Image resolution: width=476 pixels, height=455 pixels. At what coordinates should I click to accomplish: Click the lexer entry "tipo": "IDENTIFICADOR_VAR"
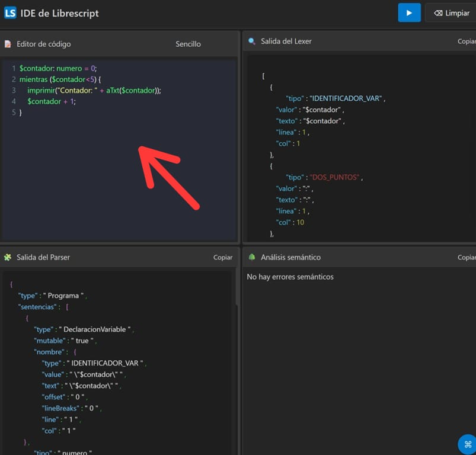pos(336,98)
